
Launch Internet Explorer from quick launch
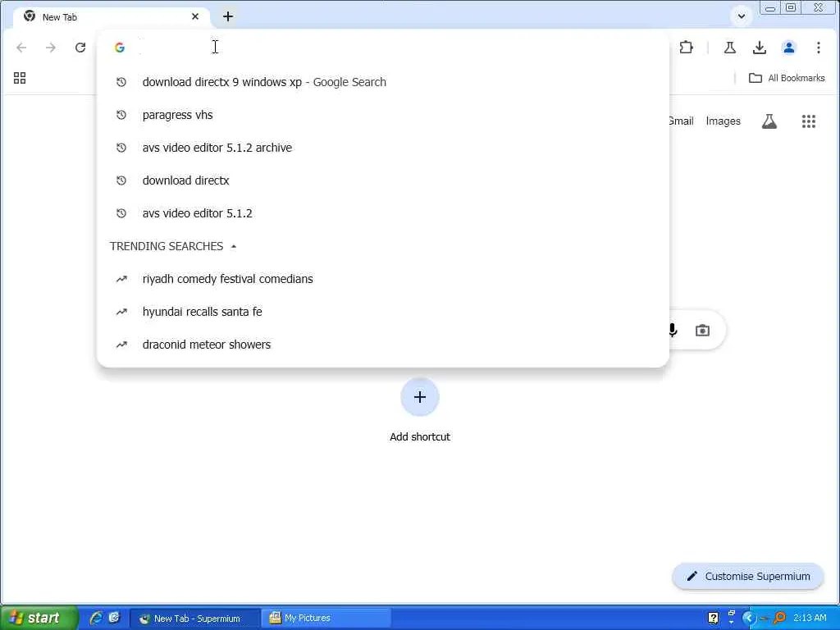96,618
